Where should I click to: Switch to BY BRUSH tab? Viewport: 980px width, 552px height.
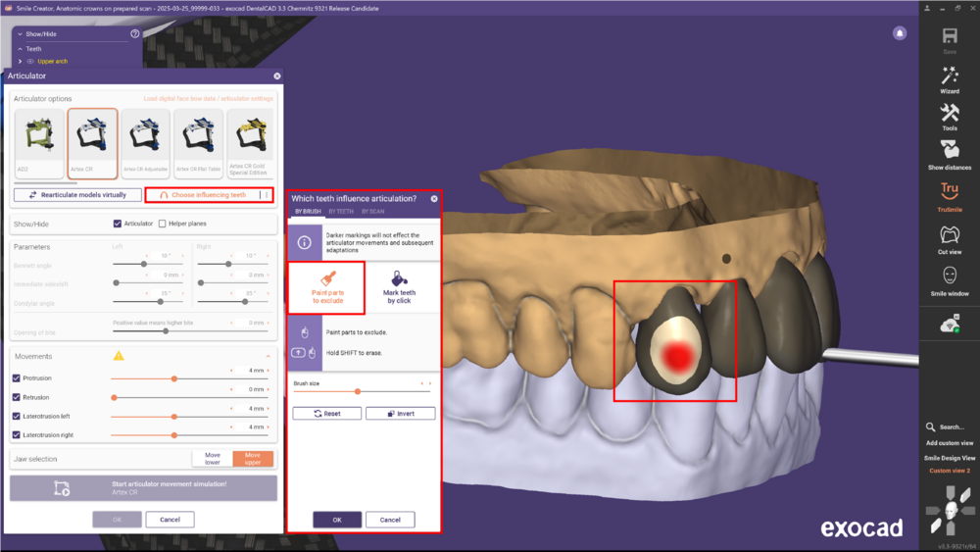(308, 212)
